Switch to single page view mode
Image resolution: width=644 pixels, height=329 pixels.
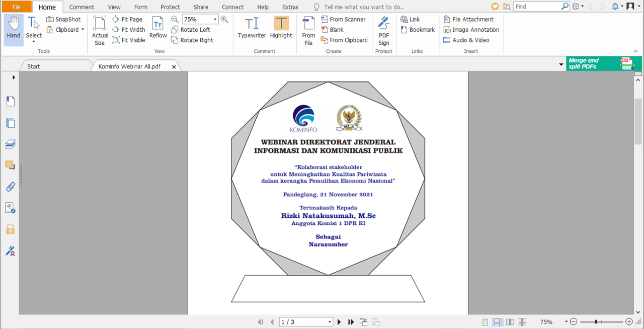485,322
